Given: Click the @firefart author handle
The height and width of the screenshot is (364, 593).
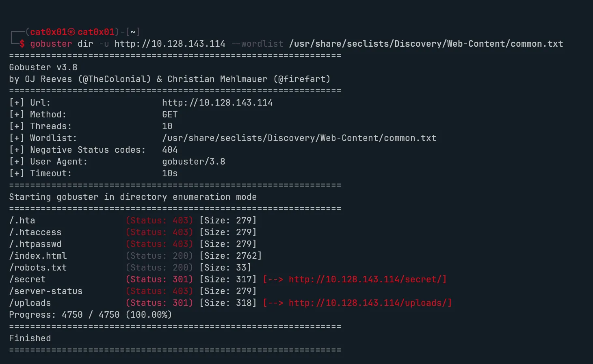Looking at the screenshot, I should pos(302,79).
